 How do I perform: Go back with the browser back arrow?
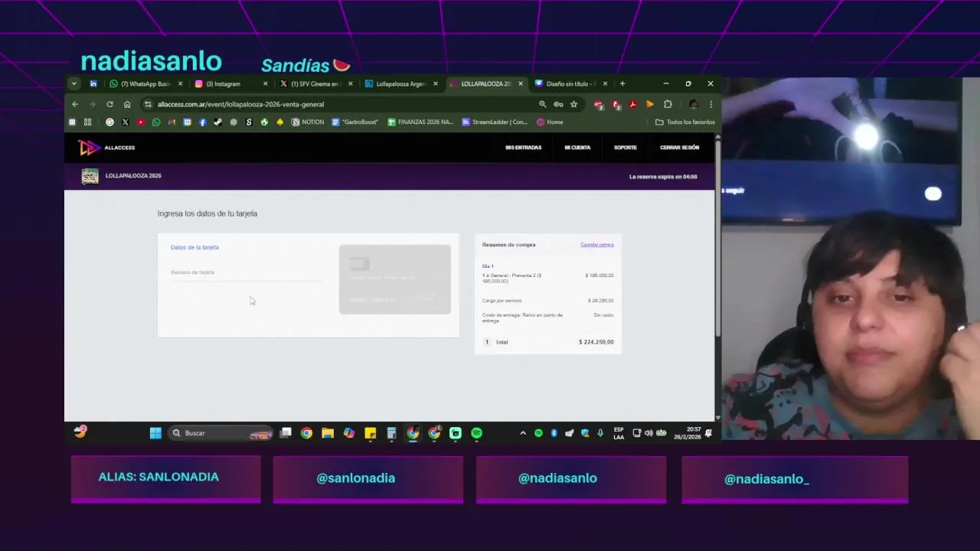(75, 104)
